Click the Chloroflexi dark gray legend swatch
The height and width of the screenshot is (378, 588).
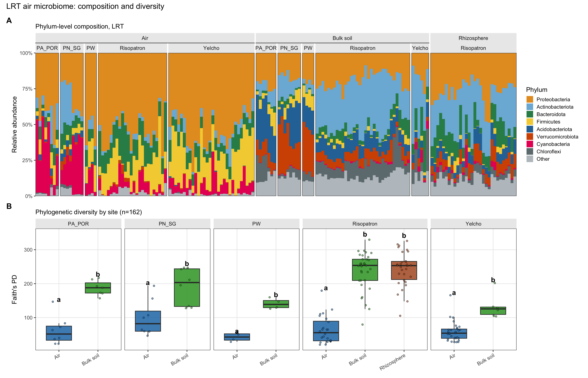530,151
